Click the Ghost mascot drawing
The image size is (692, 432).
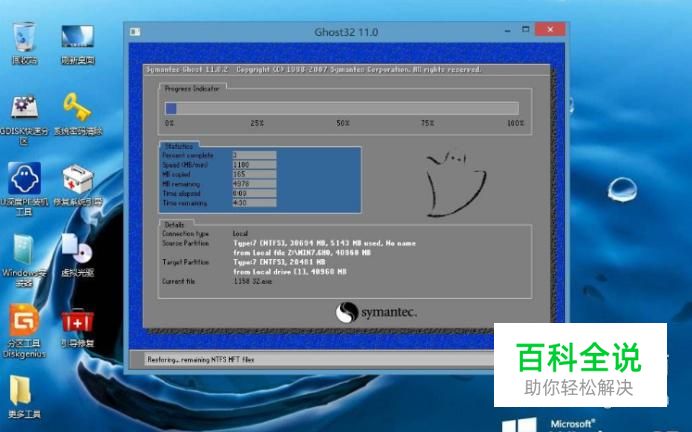pyautogui.click(x=455, y=184)
